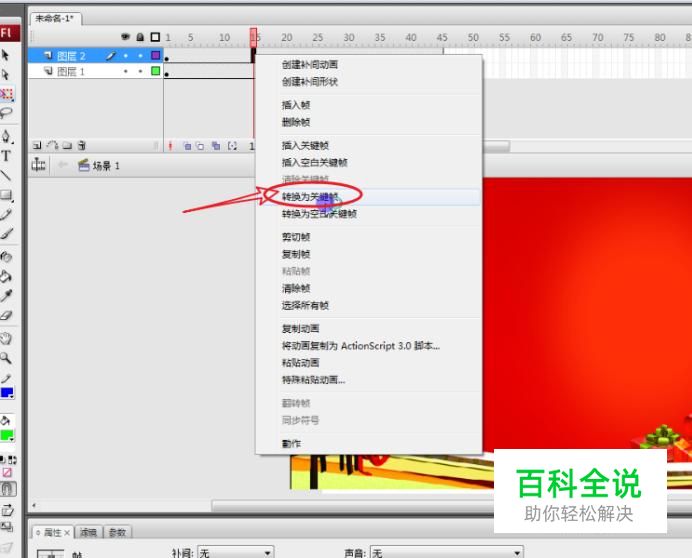Select the Subselection tool

pyautogui.click(x=6, y=74)
